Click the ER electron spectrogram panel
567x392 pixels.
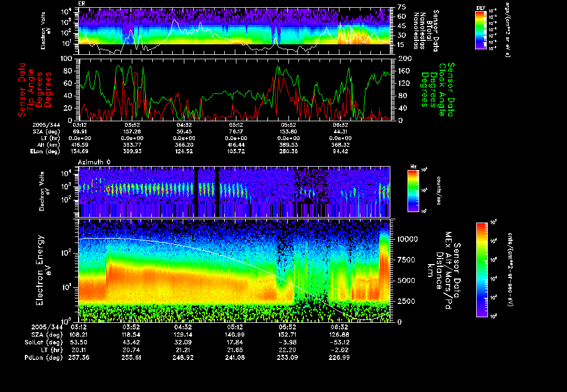[x=235, y=31]
